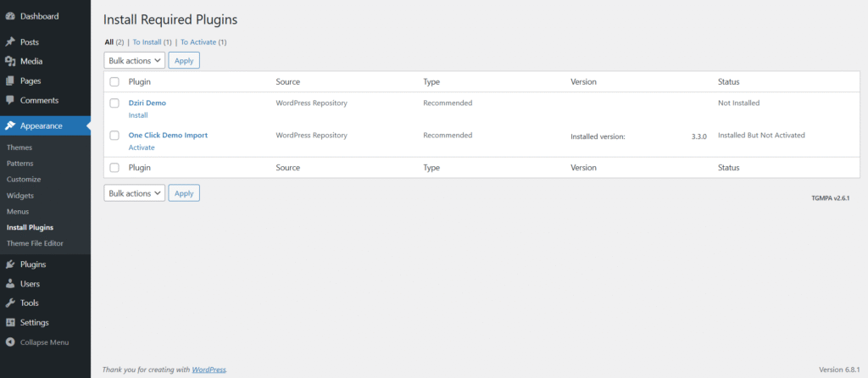
Task: Open the bottom Bulk actions dropdown
Action: [x=135, y=193]
